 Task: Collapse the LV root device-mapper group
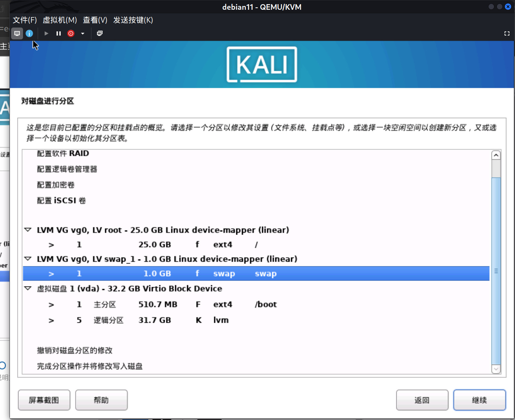(28, 230)
